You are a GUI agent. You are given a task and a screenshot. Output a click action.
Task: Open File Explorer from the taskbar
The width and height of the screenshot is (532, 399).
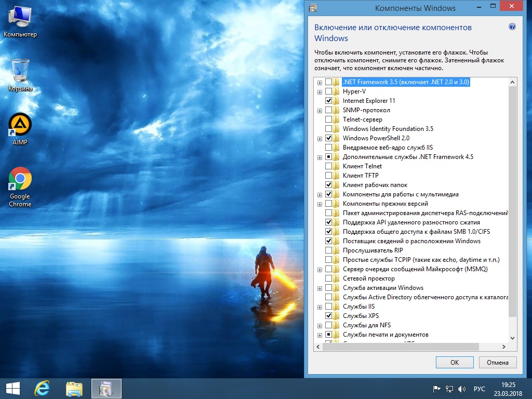(x=74, y=389)
